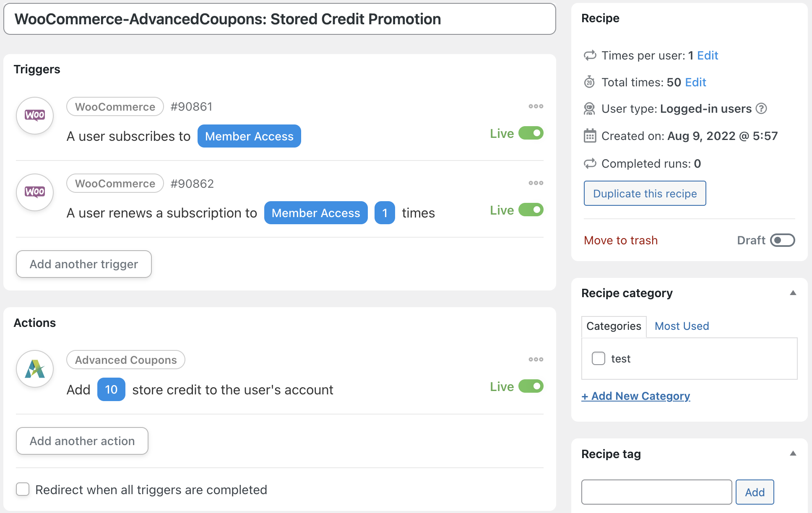Click the trigger ID #90862 text
This screenshot has height=513, width=812.
click(x=192, y=184)
